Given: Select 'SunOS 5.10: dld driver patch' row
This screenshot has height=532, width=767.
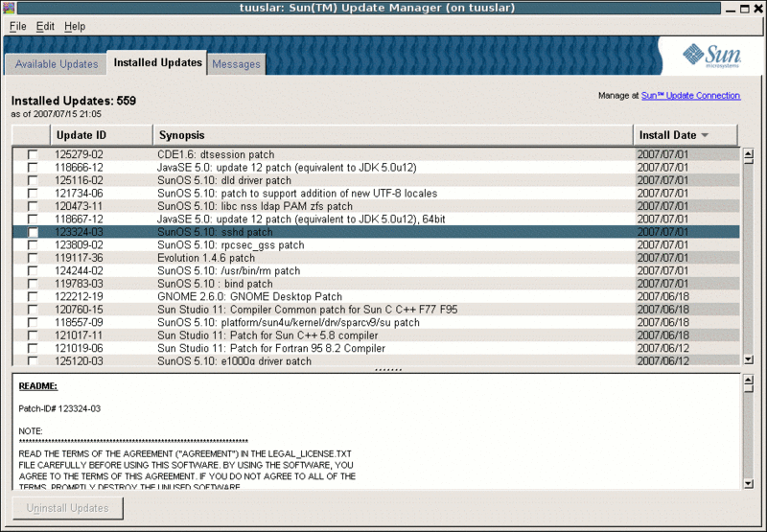Looking at the screenshot, I should click(x=376, y=180).
